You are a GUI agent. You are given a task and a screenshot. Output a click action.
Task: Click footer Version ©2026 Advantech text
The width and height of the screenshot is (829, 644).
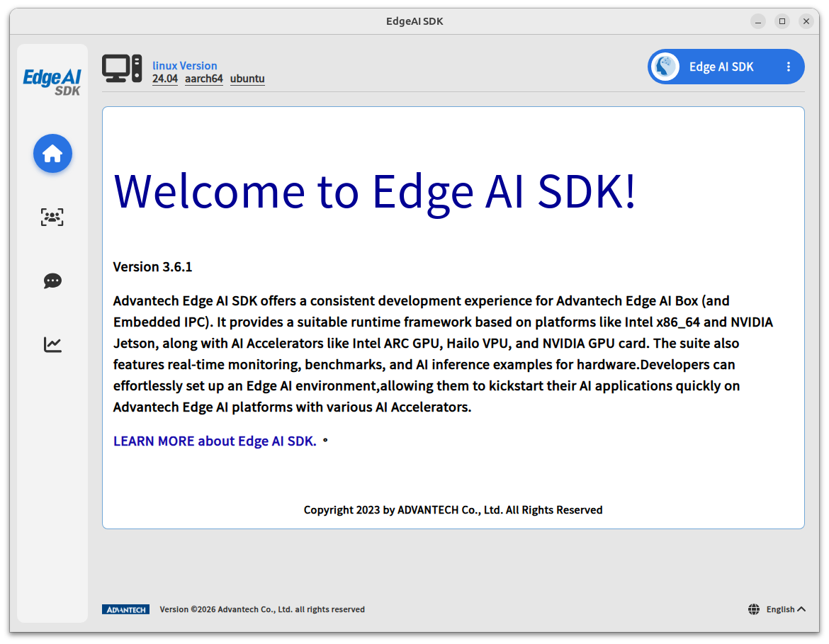[262, 609]
